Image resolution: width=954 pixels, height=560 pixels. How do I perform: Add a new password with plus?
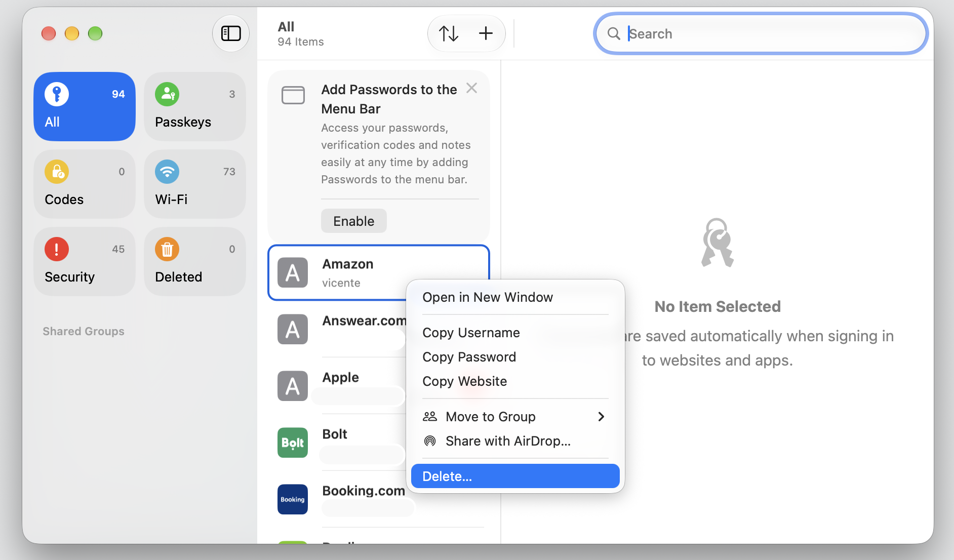pyautogui.click(x=486, y=33)
